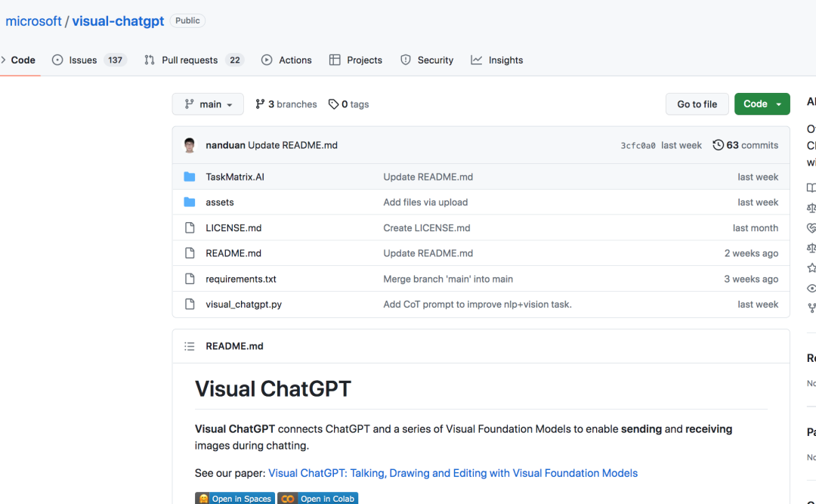The height and width of the screenshot is (504, 816).
Task: Click nanduan's avatar thumbnail
Action: click(190, 145)
